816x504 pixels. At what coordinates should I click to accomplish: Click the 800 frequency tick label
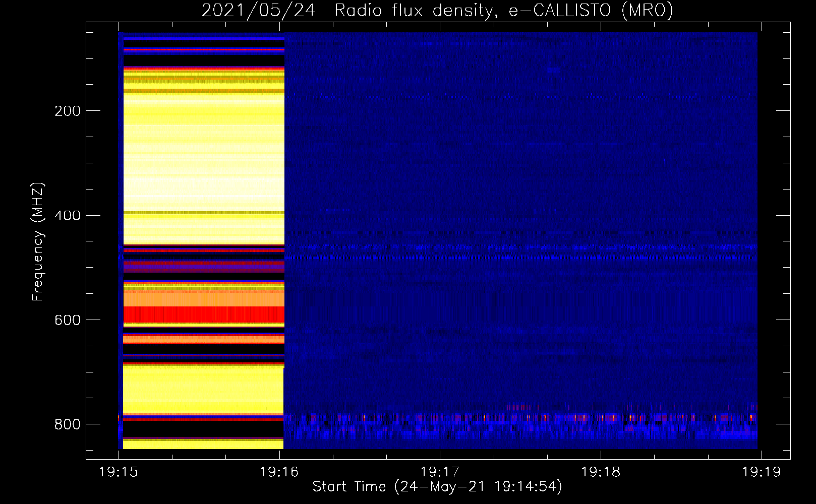click(67, 425)
